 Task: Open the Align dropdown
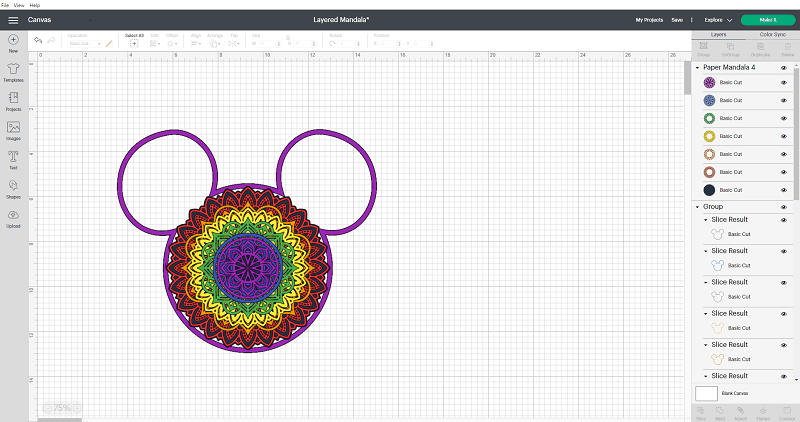click(x=196, y=44)
